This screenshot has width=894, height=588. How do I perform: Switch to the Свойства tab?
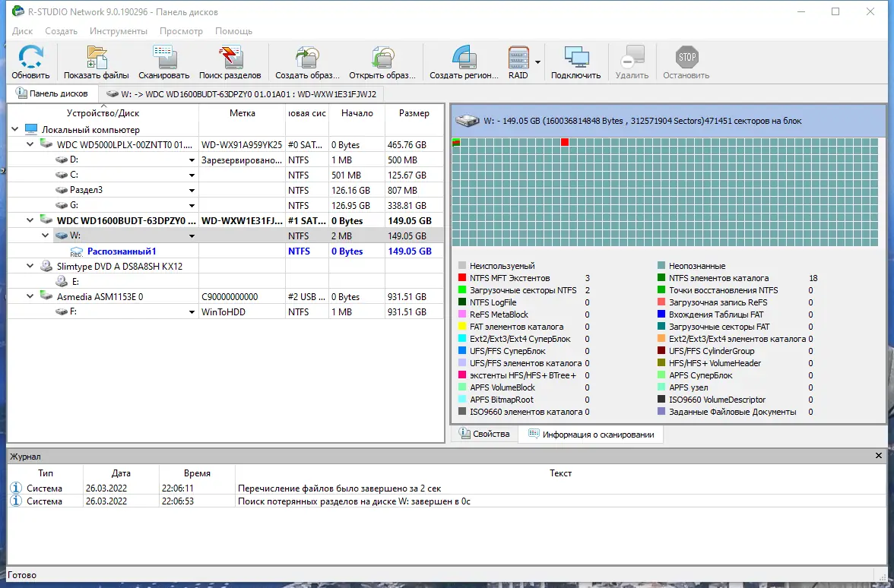point(485,435)
